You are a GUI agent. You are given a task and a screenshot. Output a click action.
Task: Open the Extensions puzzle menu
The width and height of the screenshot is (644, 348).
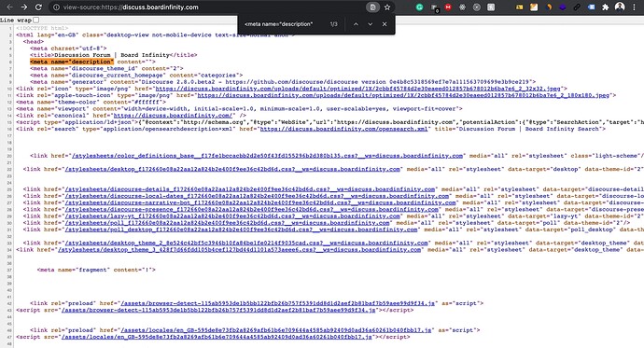pyautogui.click(x=606, y=7)
